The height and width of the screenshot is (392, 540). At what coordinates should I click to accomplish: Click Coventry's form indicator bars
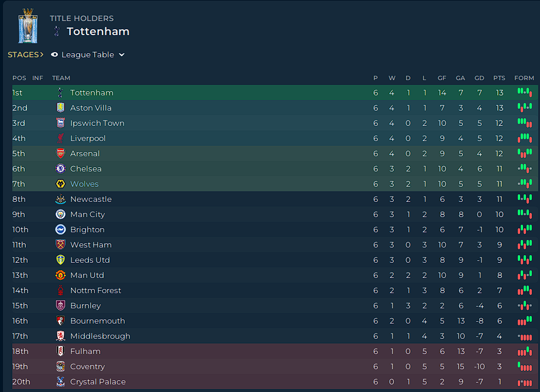pyautogui.click(x=525, y=366)
